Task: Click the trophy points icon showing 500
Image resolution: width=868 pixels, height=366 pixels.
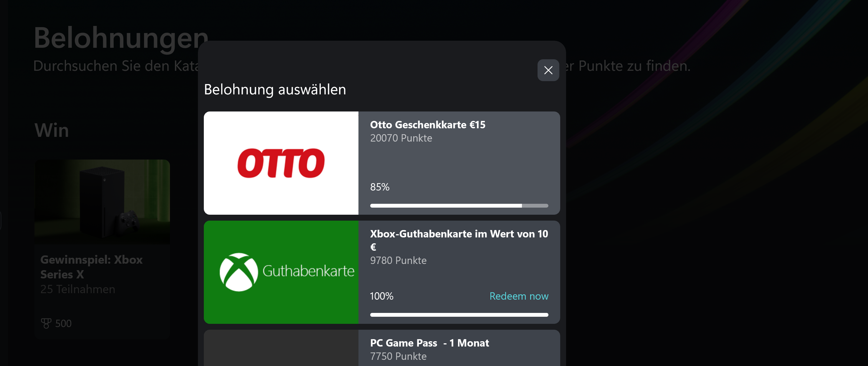Action: point(47,323)
